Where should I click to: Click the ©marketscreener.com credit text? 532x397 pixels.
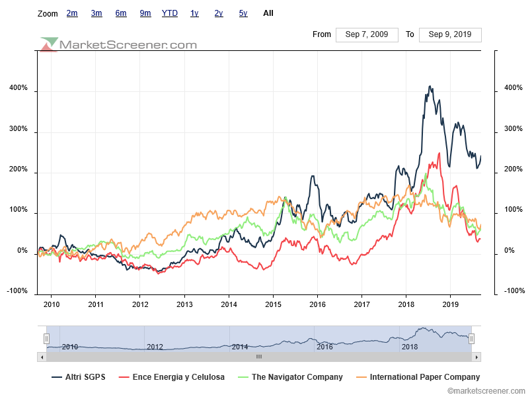coord(486,391)
